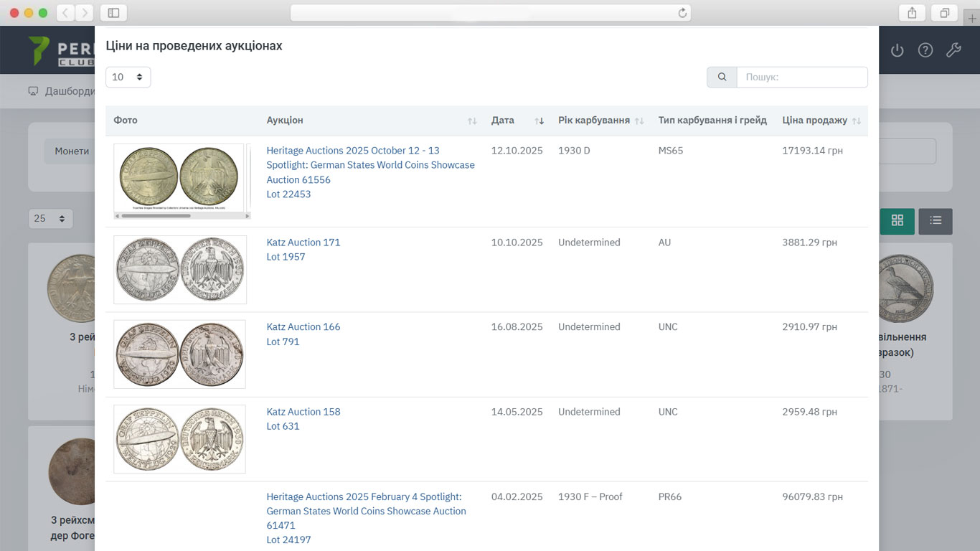Click the browser share icon
Screen dimensions: 980x551
912,13
